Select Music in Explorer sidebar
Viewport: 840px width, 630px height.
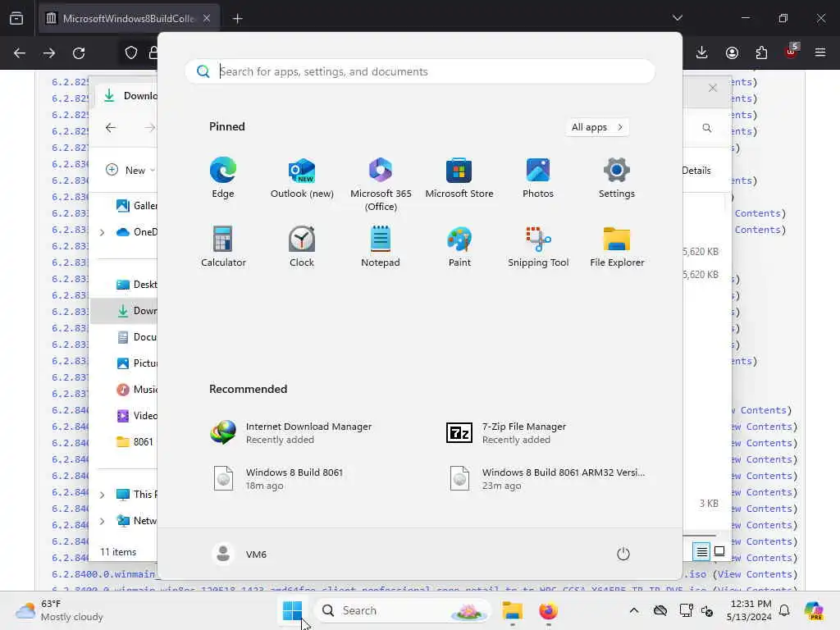(136, 390)
